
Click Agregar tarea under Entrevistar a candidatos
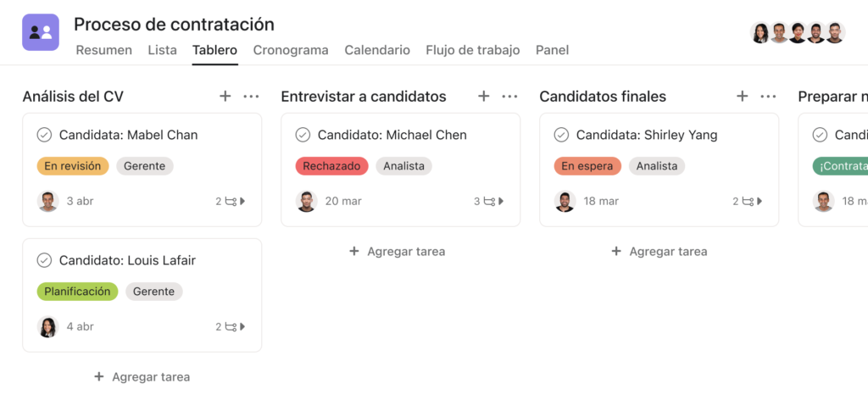click(x=398, y=252)
